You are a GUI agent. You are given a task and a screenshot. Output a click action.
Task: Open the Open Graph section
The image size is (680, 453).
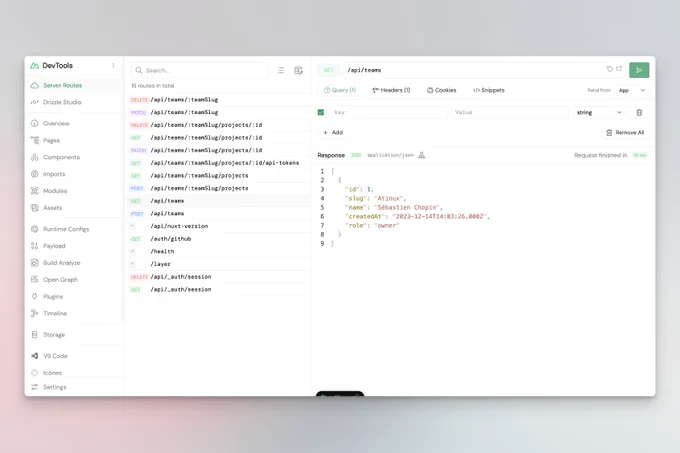(74, 280)
